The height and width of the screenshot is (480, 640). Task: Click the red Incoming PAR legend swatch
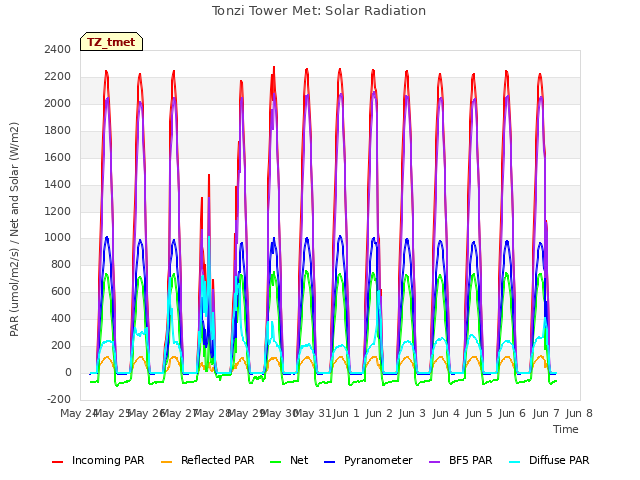(58, 462)
